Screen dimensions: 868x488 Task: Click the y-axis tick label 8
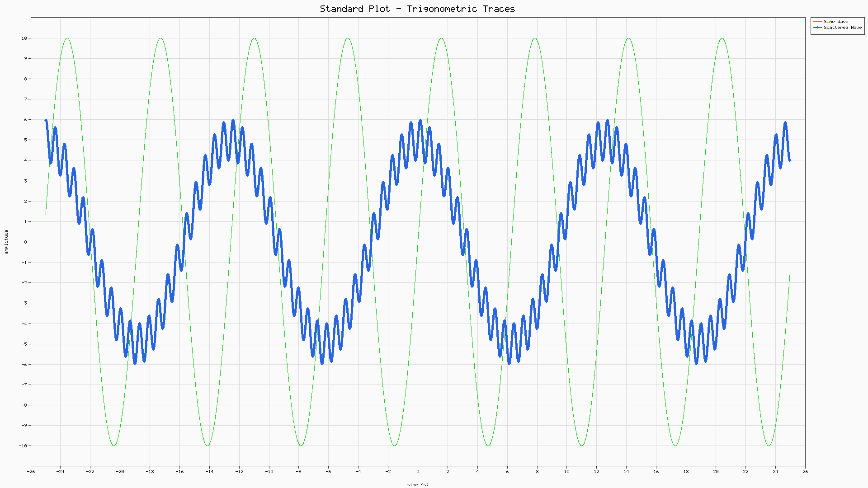pyautogui.click(x=26, y=79)
